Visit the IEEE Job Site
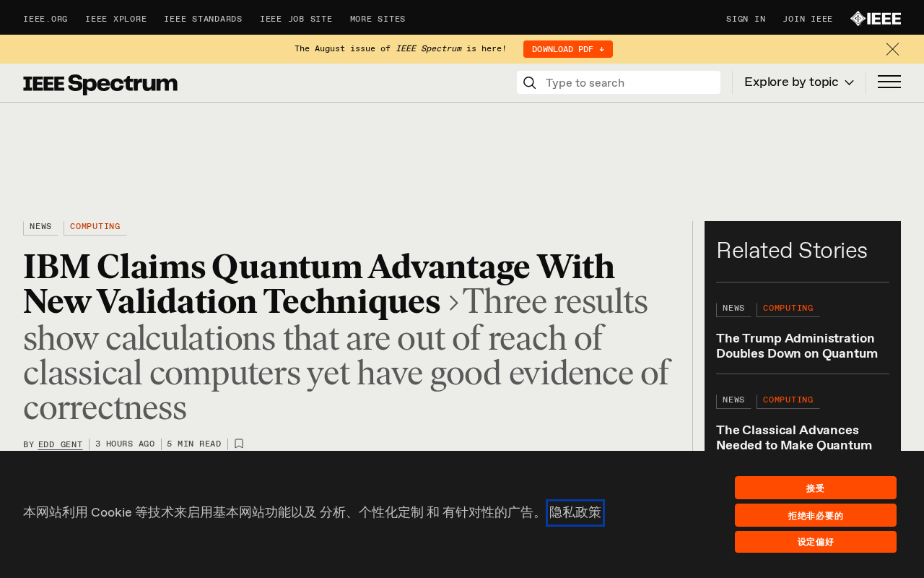Image resolution: width=924 pixels, height=578 pixels. coord(296,20)
